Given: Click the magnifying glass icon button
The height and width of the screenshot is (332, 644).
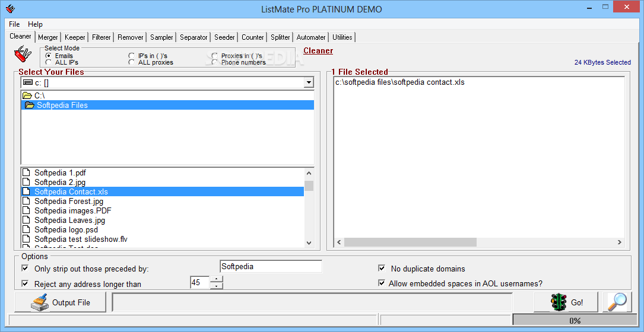Looking at the screenshot, I should [617, 302].
